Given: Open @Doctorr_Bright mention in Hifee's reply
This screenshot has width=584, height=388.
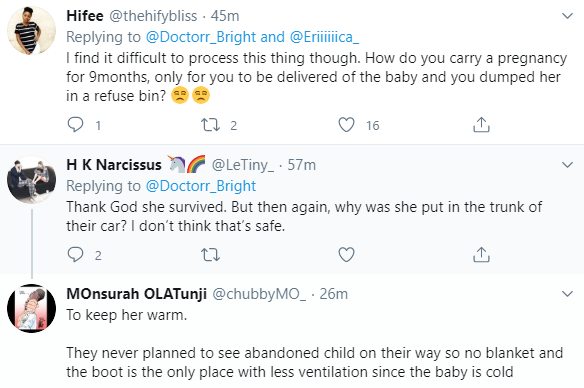Looking at the screenshot, I should (201, 37).
